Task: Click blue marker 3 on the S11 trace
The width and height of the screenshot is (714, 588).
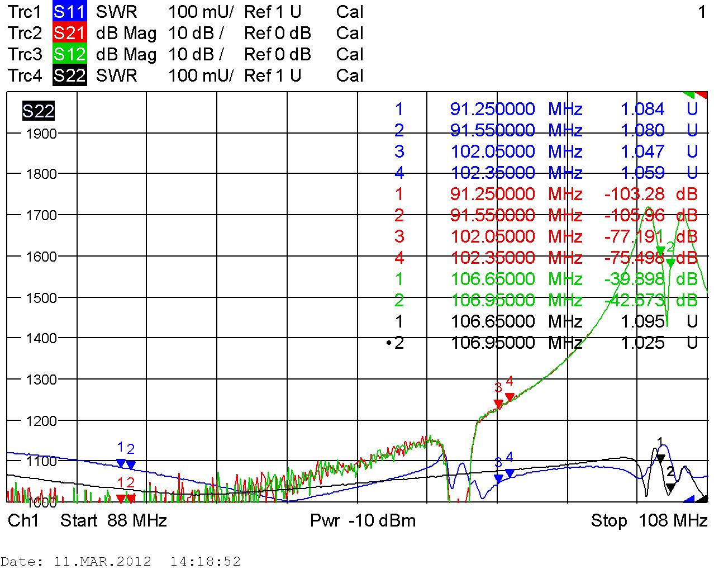Action: tap(499, 478)
